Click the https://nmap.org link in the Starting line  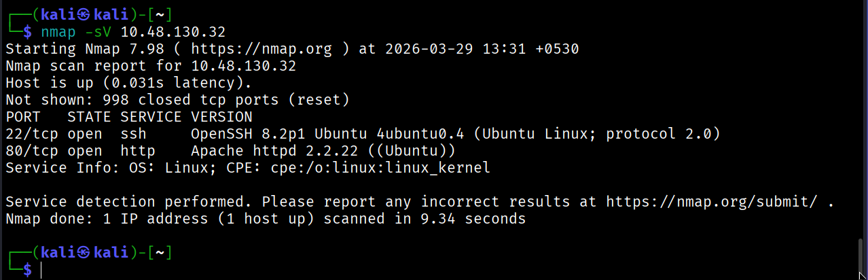tap(261, 49)
